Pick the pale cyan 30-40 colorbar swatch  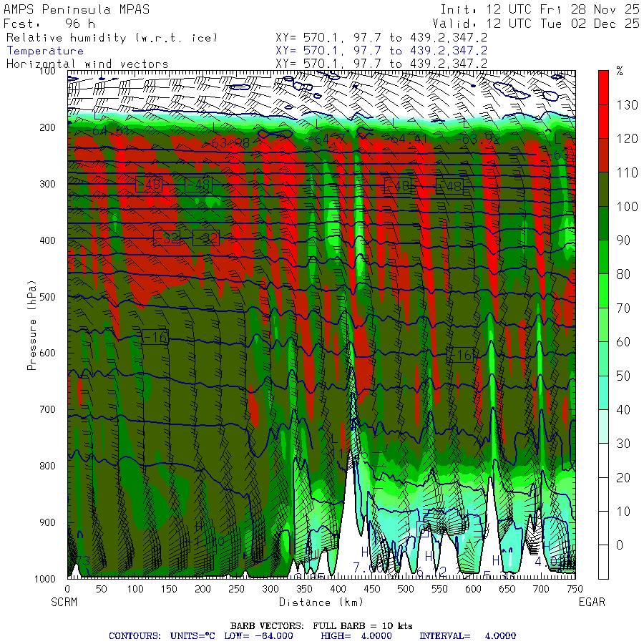(603, 426)
